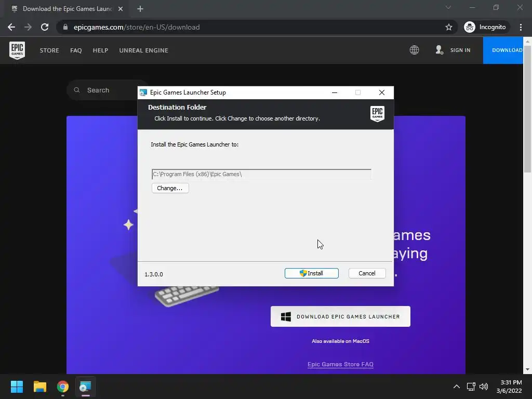Click the search magnifier icon
Viewport: 532px width, 399px height.
click(77, 90)
